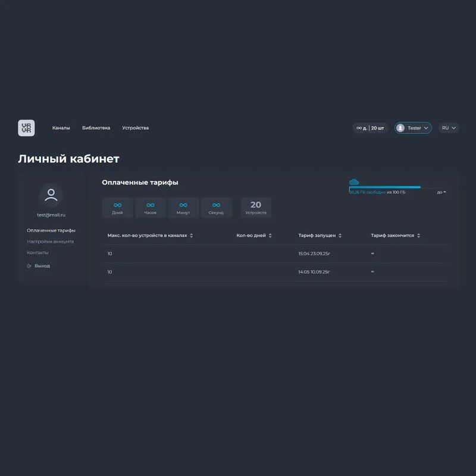The height and width of the screenshot is (476, 476).
Task: Toggle sorting on Тариф запущен column
Action: pos(340,236)
